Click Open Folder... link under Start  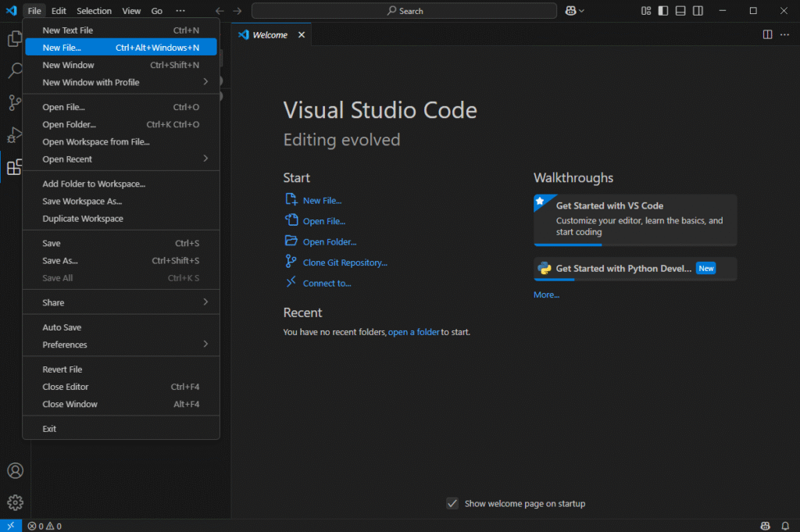pos(330,241)
